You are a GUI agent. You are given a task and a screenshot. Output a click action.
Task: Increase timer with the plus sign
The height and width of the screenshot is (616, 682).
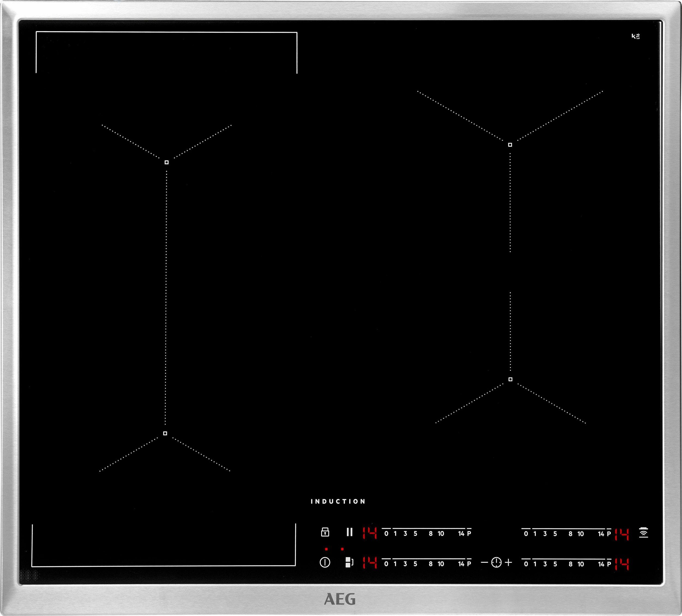point(508,563)
